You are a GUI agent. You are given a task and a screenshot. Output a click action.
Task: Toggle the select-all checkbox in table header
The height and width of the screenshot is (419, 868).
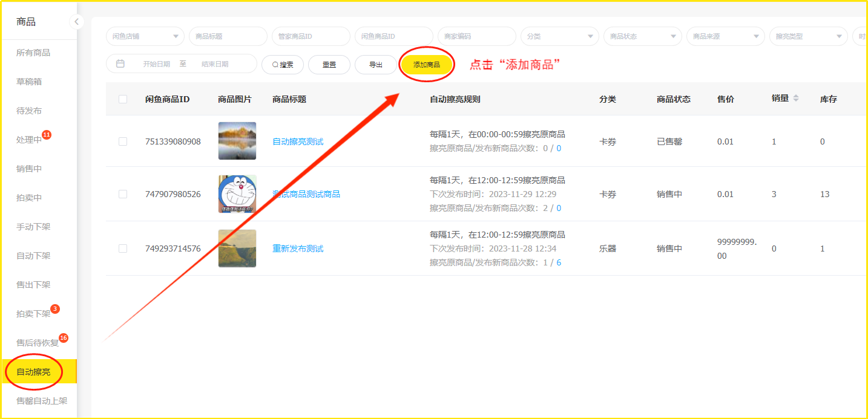click(123, 99)
